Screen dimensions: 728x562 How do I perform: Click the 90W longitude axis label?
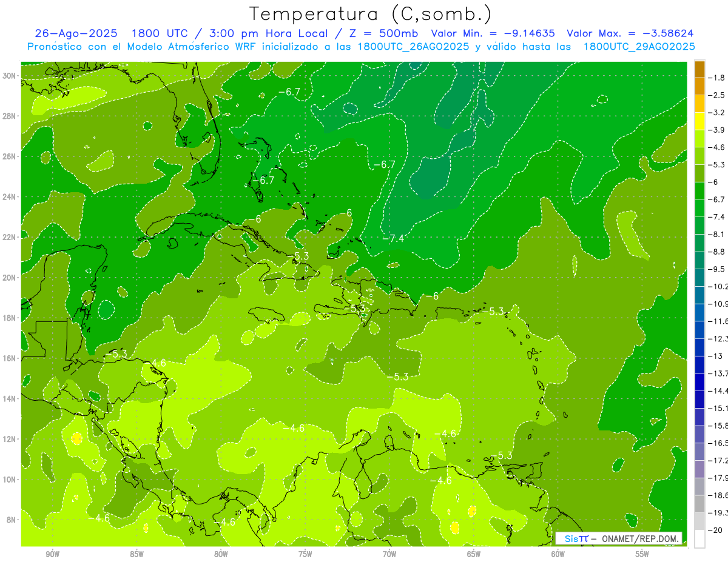(53, 554)
